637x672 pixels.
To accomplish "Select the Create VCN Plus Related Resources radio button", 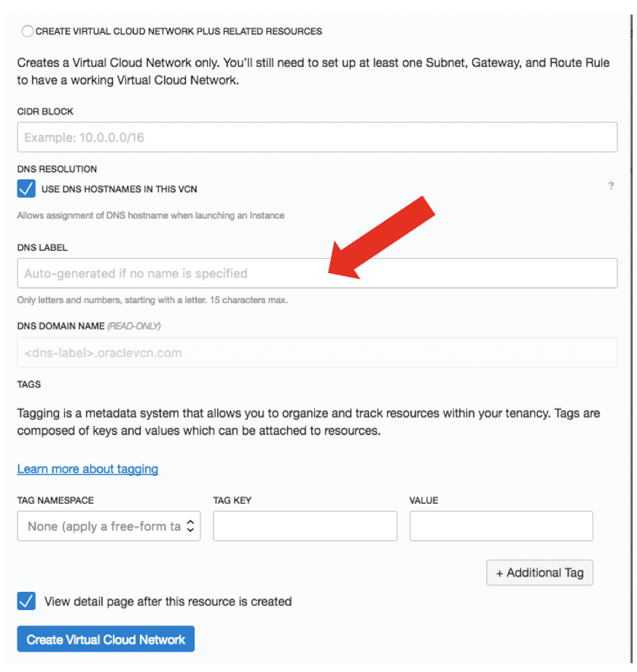I will click(28, 31).
